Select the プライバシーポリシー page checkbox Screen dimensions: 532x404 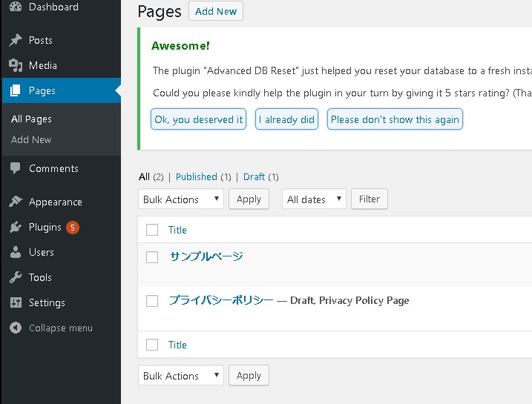(x=152, y=301)
